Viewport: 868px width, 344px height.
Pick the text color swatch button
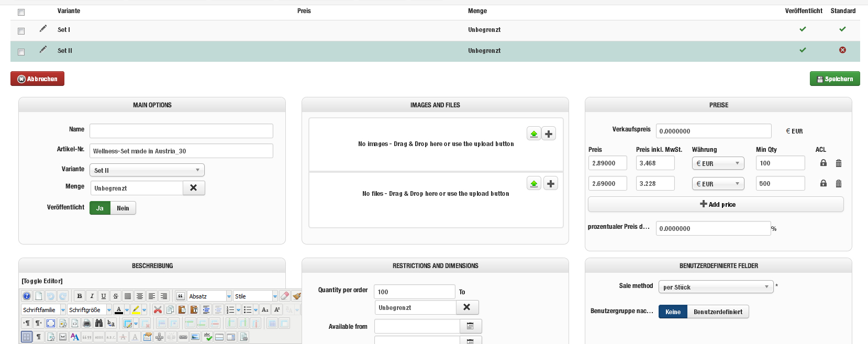[x=119, y=309]
